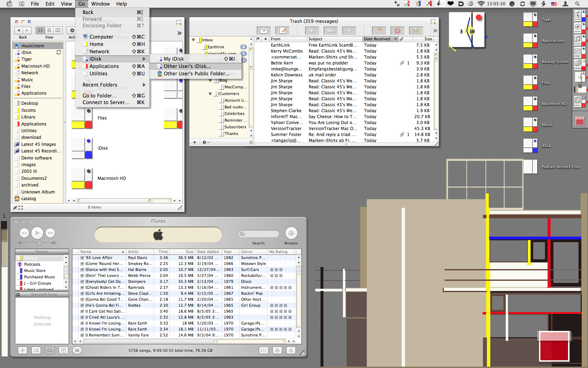Toggle repeat in iTunes bottom bar

(x=50, y=350)
